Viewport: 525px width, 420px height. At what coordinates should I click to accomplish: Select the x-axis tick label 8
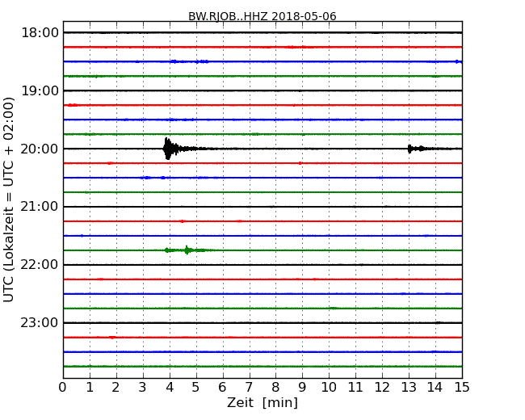275,388
